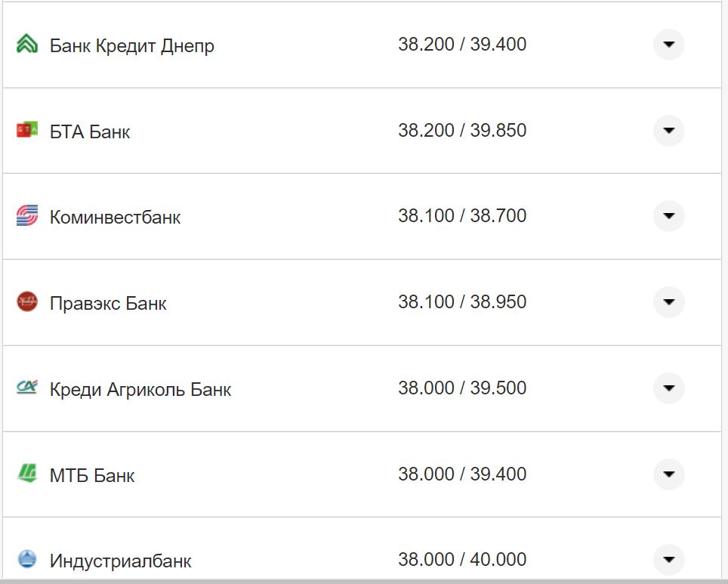Click the Индустриалбанк globe logo icon
The image size is (728, 584).
pos(29,560)
